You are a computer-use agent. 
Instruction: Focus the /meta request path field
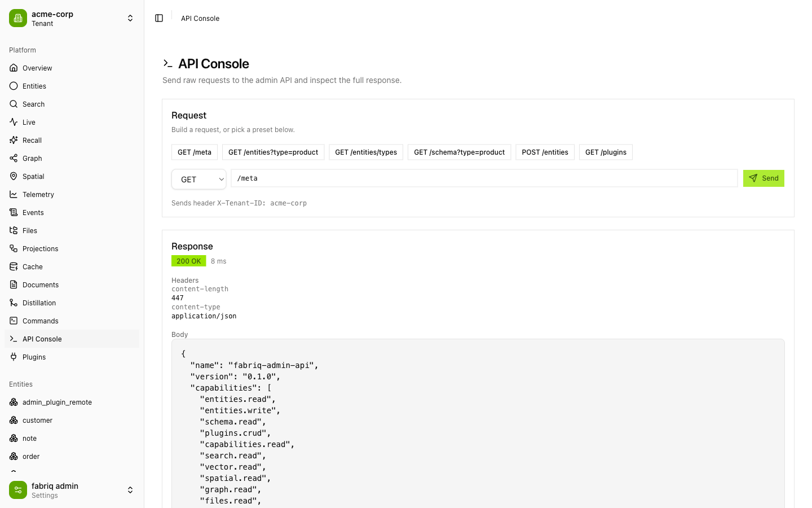[484, 178]
